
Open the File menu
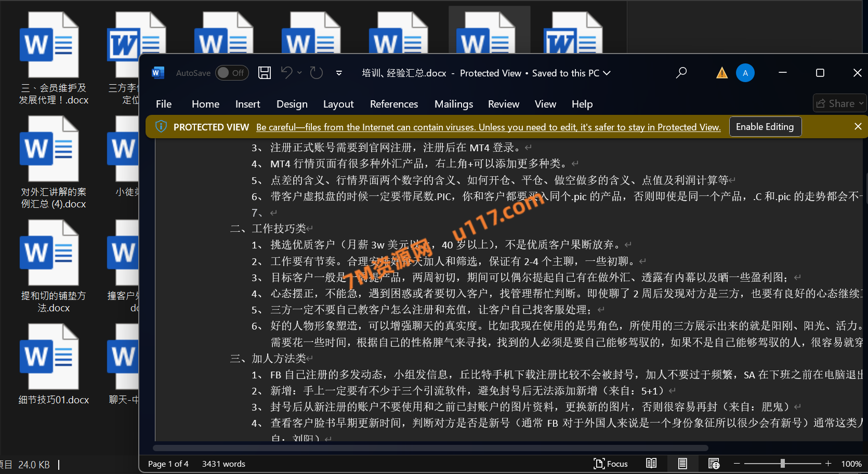click(163, 104)
